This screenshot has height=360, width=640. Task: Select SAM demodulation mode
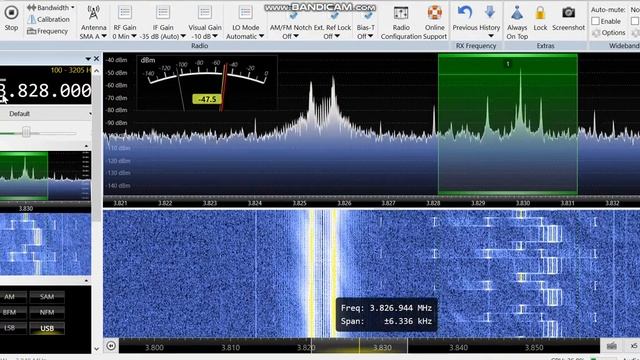point(47,297)
